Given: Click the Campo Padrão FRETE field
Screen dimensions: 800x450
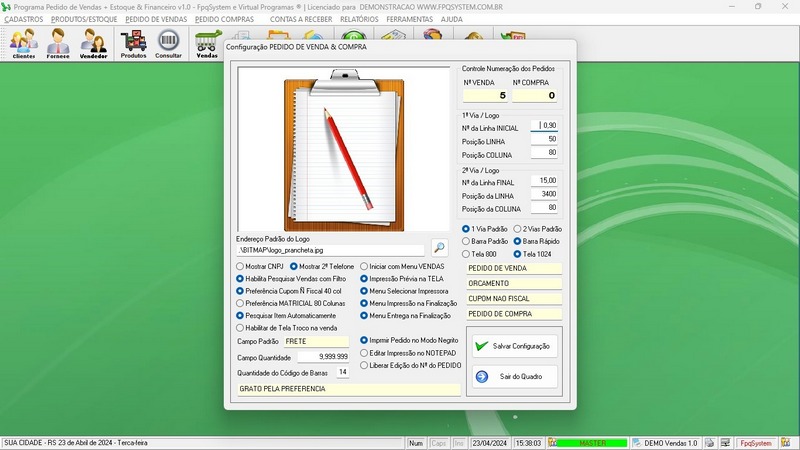Looking at the screenshot, I should 315,341.
